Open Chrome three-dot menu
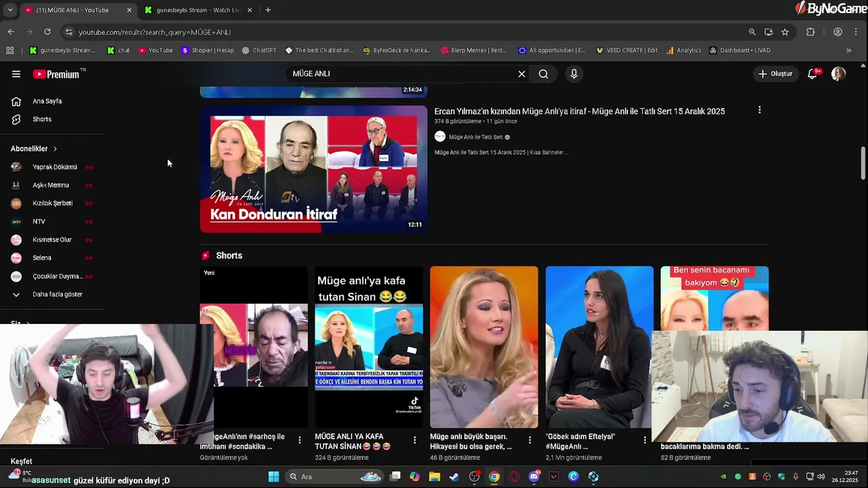Image resolution: width=868 pixels, height=488 pixels. 856,32
